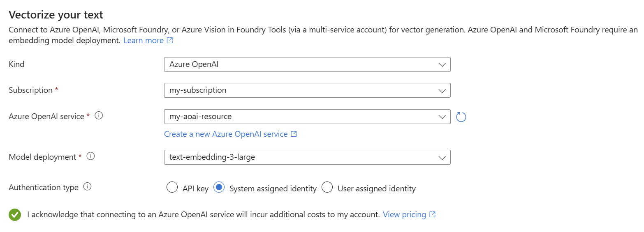Click Create a new Azure OpenAI service
Viewport: 644px width, 232px height.
click(226, 134)
